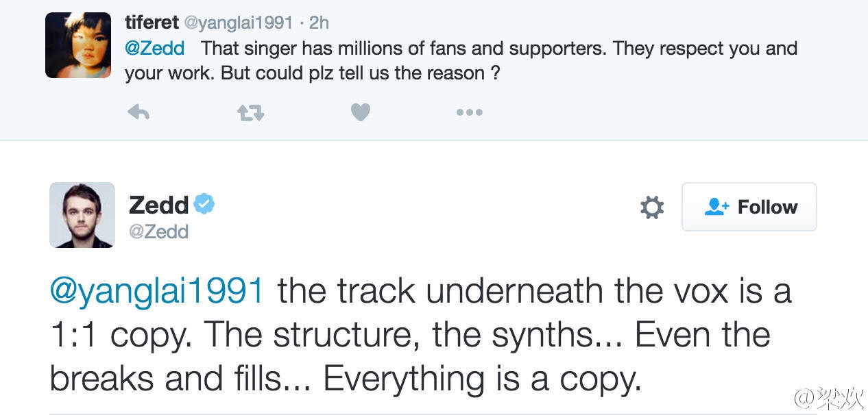
Task: Click the @yanglai1991 mention in Zedd's tweet
Action: coord(157,292)
